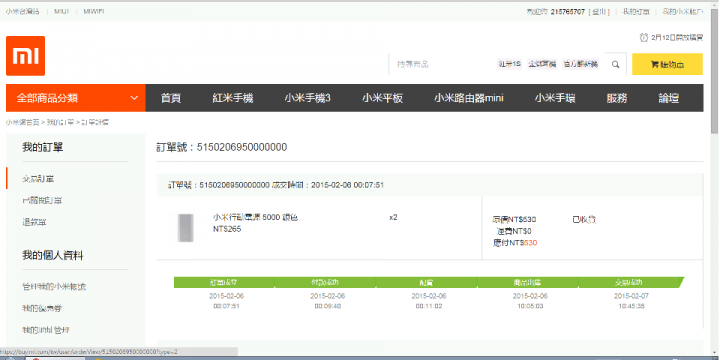Open the 小米手機3 nav tab

coord(307,98)
